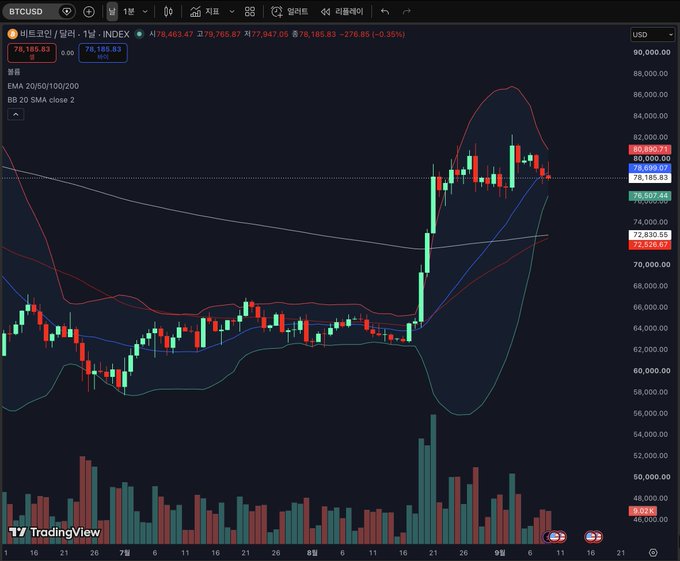Select the 1분 interval
This screenshot has width=680, height=561.
(x=129, y=12)
